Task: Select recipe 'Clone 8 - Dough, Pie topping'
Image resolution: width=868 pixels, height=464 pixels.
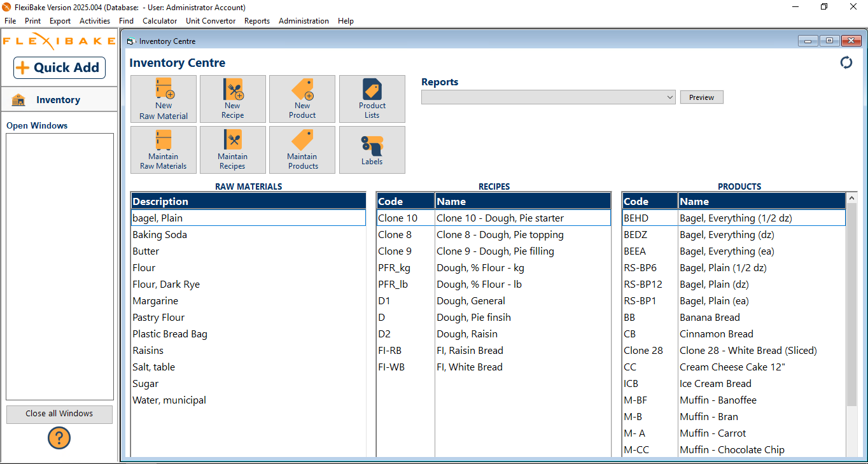Action: [494, 235]
